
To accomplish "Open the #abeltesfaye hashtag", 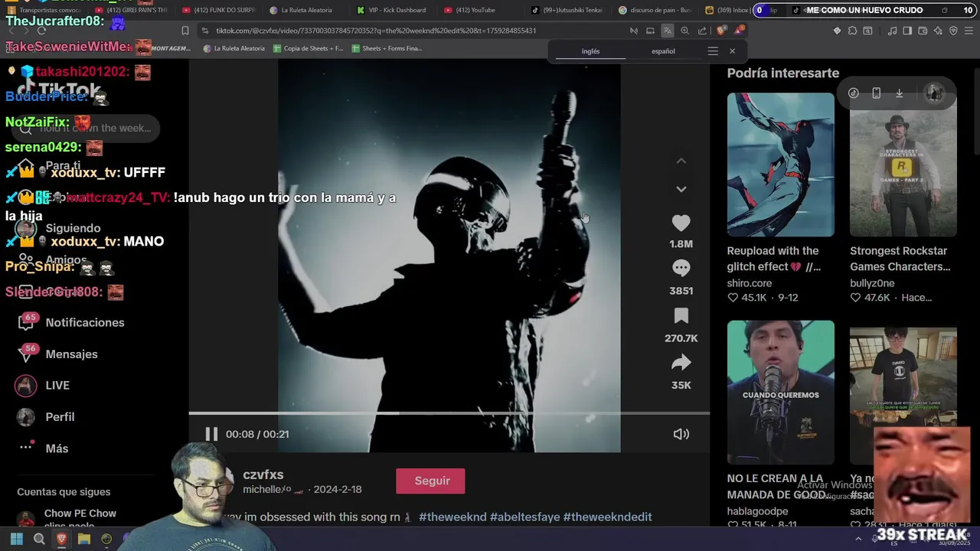I will [x=524, y=517].
